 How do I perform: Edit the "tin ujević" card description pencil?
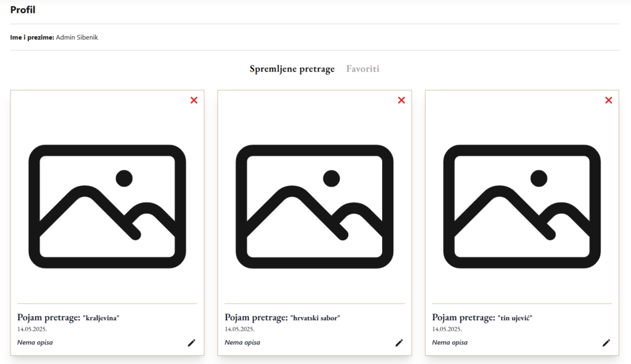point(606,342)
